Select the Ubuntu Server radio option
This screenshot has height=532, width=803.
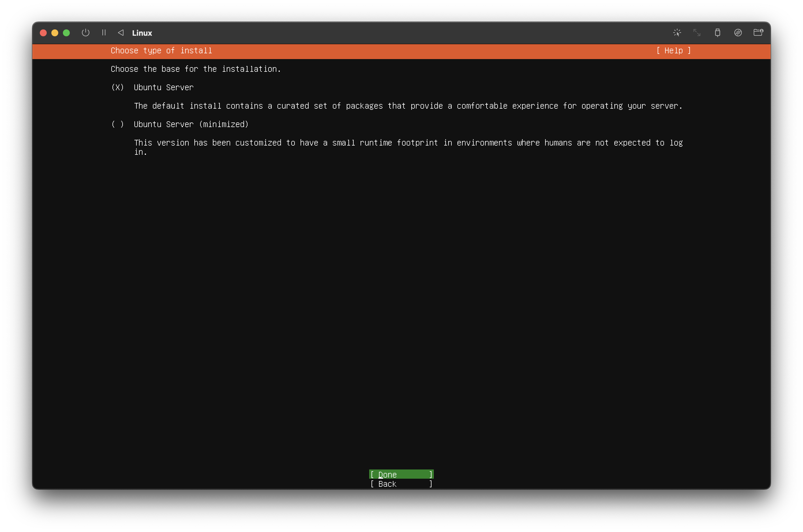[x=117, y=88]
